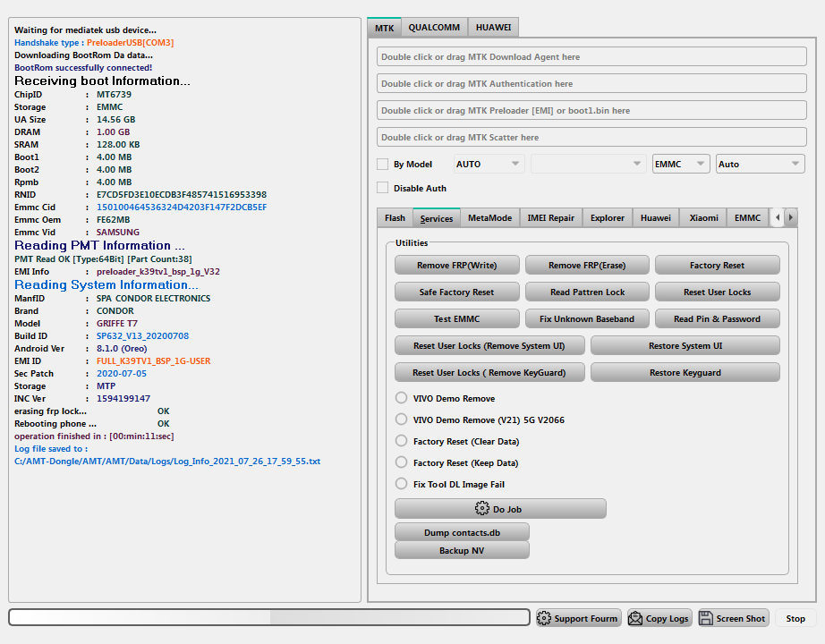Screen dimensions: 825x644
Task: Click the Copy Logs icon button
Action: [x=635, y=618]
